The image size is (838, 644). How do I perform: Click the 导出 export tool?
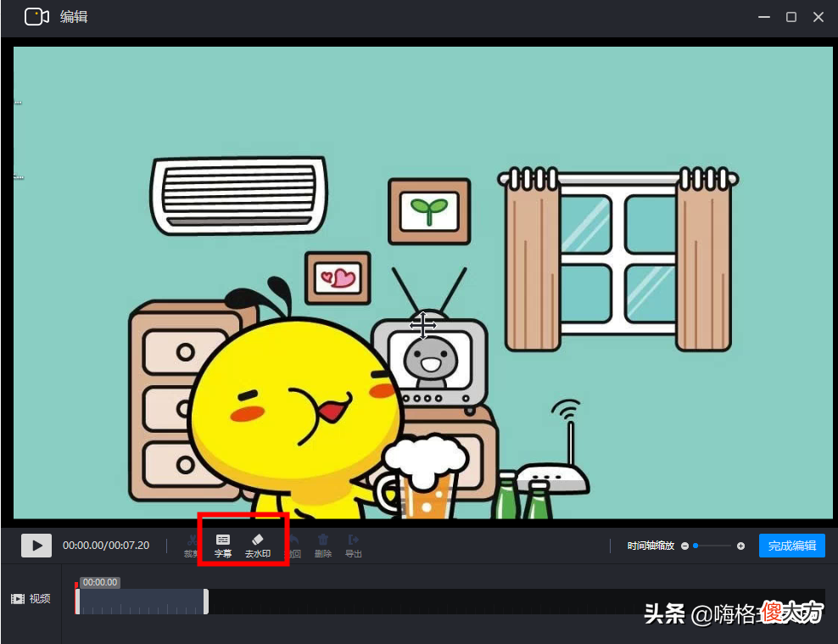[353, 546]
